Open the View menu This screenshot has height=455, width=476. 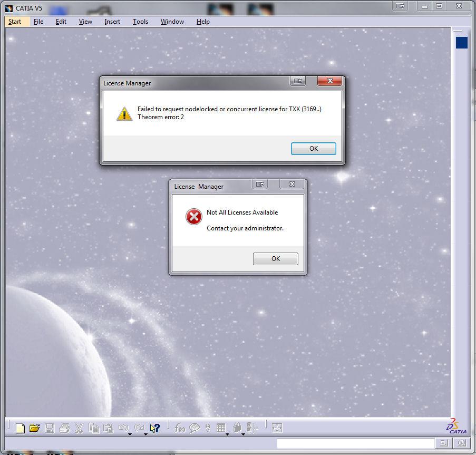coord(85,22)
